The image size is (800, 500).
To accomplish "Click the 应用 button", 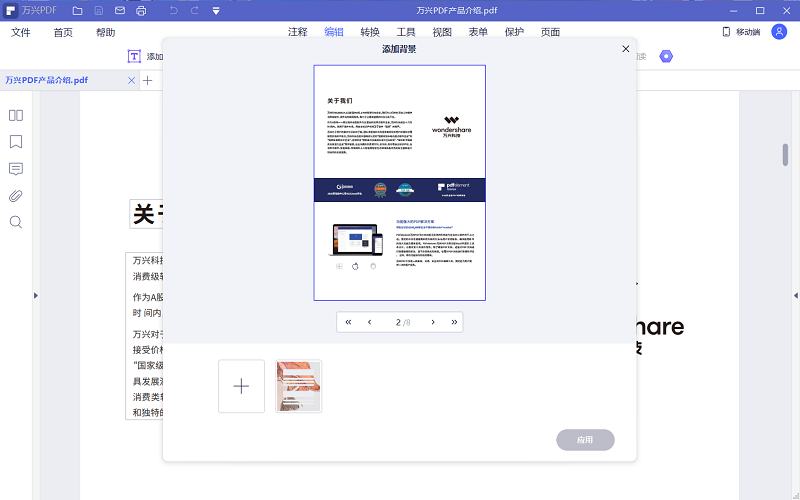I will pos(585,440).
